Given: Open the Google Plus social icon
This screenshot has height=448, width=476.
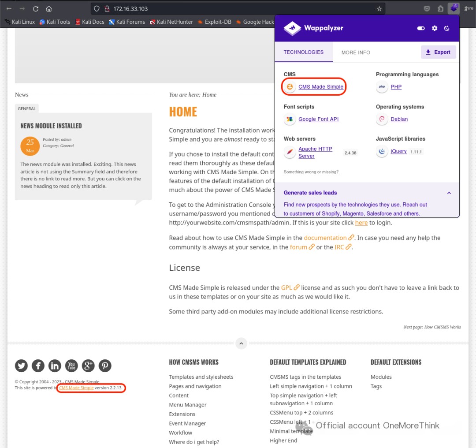Looking at the screenshot, I should pos(88,366).
